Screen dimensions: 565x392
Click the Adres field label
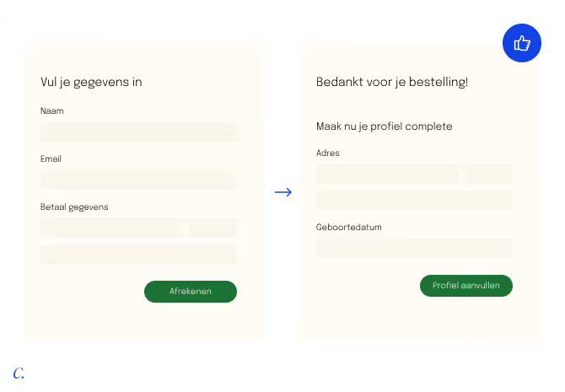328,153
